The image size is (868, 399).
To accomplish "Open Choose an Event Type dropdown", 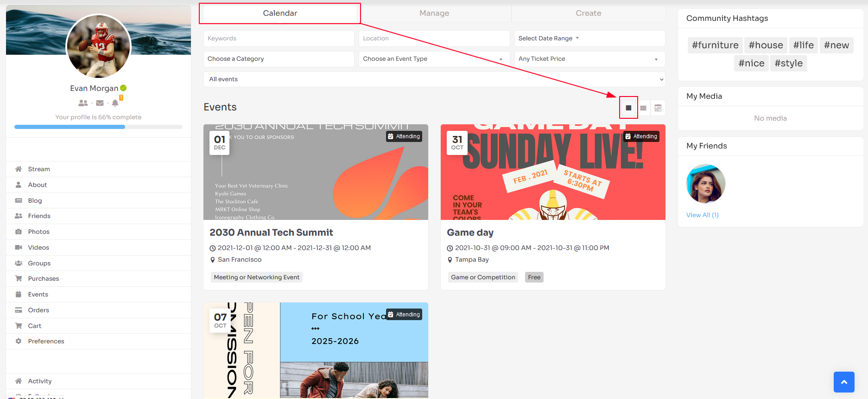I will [x=434, y=59].
